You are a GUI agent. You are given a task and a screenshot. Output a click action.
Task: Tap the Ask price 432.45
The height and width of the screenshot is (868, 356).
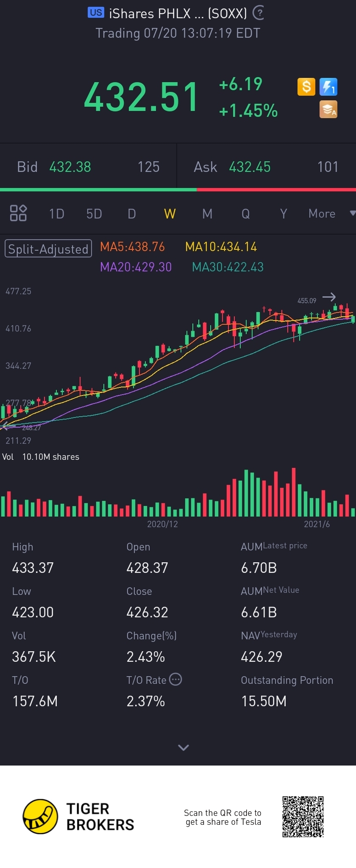(250, 167)
